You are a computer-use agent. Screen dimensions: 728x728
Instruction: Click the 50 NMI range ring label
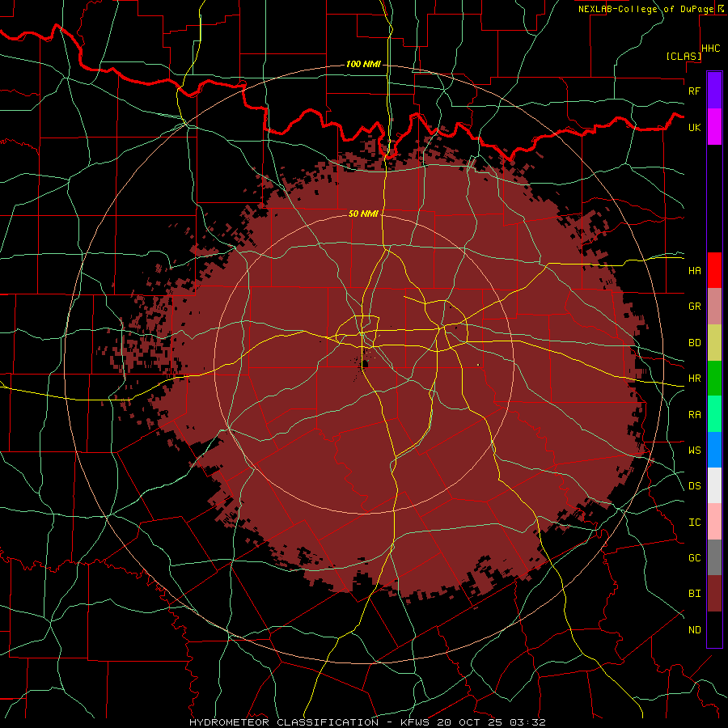[x=363, y=214]
